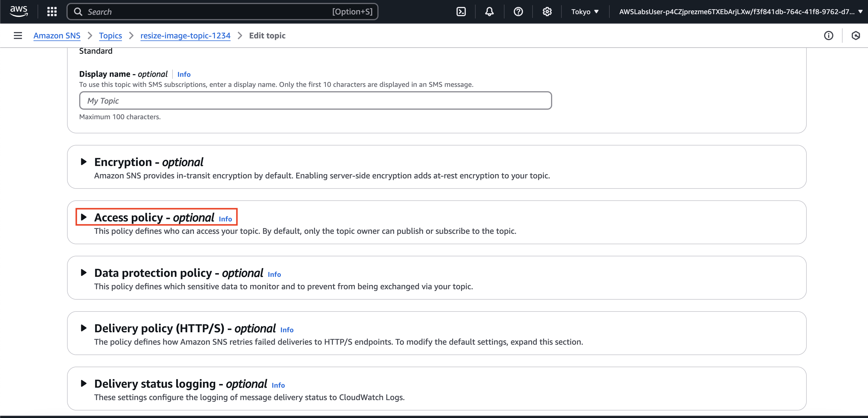Image resolution: width=868 pixels, height=418 pixels.
Task: Open the services grid menu icon
Action: pyautogui.click(x=52, y=12)
